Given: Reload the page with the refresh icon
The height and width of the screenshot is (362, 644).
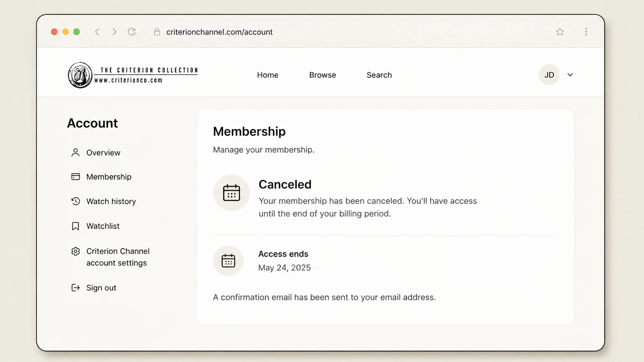Looking at the screenshot, I should (132, 32).
